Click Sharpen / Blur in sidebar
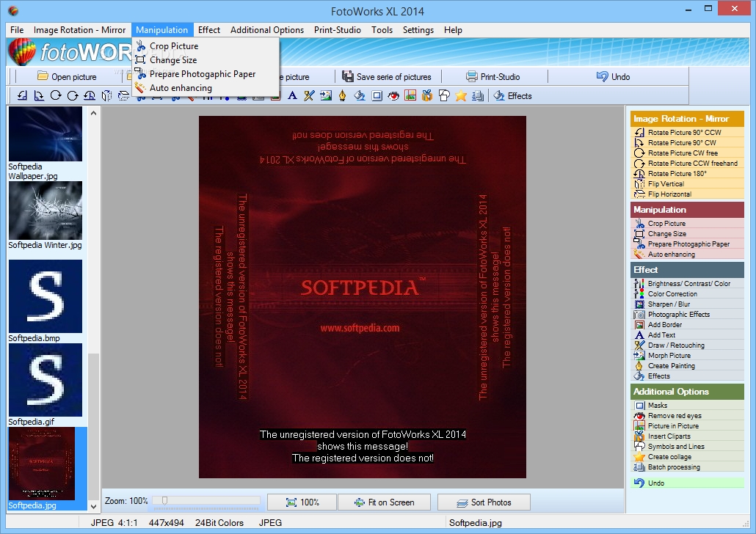This screenshot has height=534, width=756. pyautogui.click(x=687, y=304)
